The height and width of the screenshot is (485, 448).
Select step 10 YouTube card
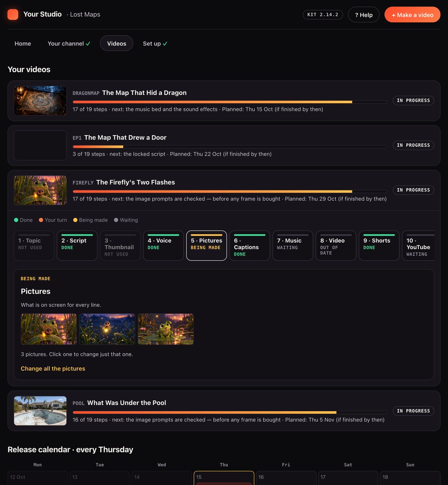point(418,245)
